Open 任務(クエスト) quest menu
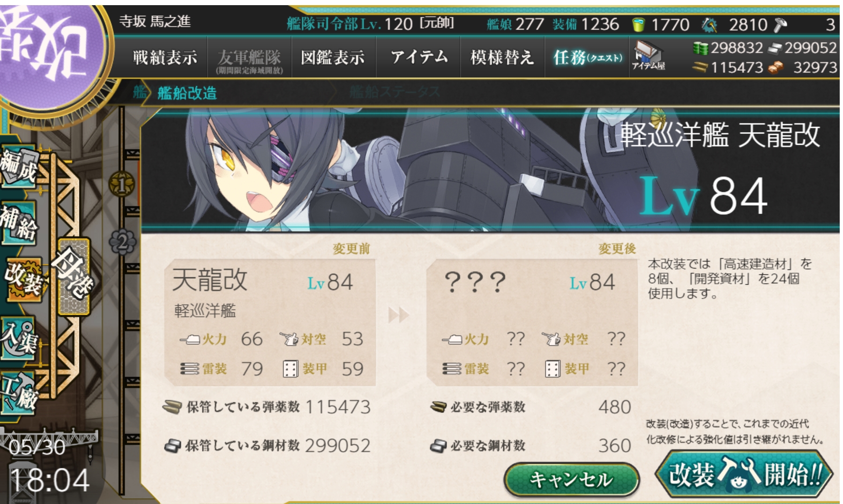843x504 pixels. pyautogui.click(x=588, y=58)
